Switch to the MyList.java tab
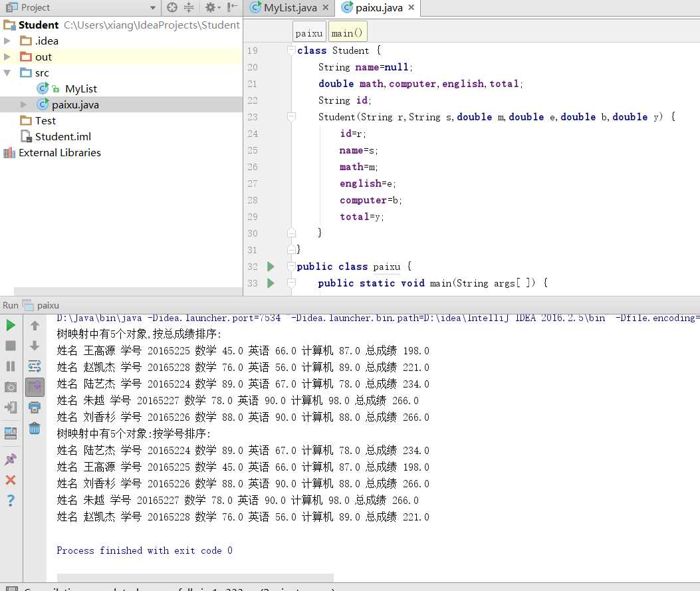This screenshot has height=591, width=700. tap(290, 8)
